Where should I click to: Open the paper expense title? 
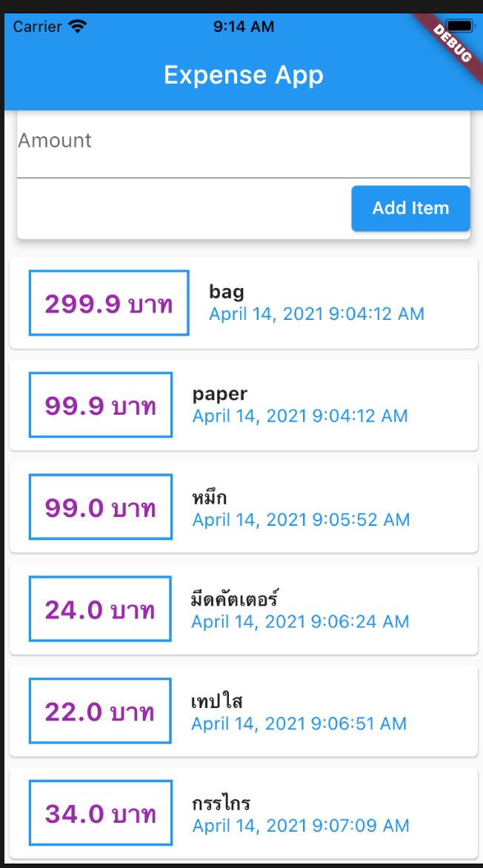(220, 394)
